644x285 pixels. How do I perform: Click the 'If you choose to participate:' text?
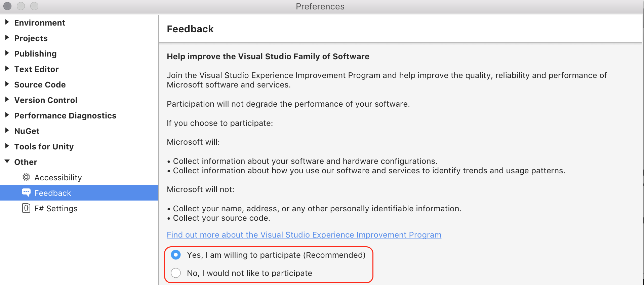coord(220,123)
